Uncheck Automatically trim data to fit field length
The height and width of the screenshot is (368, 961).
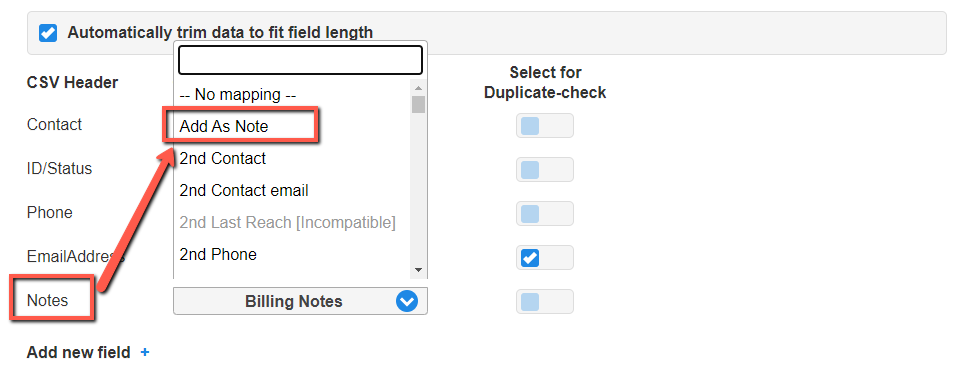pos(48,33)
